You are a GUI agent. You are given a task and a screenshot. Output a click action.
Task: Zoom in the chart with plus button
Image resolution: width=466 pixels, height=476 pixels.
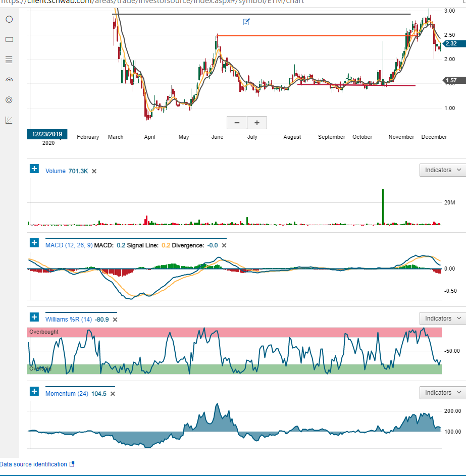[256, 122]
